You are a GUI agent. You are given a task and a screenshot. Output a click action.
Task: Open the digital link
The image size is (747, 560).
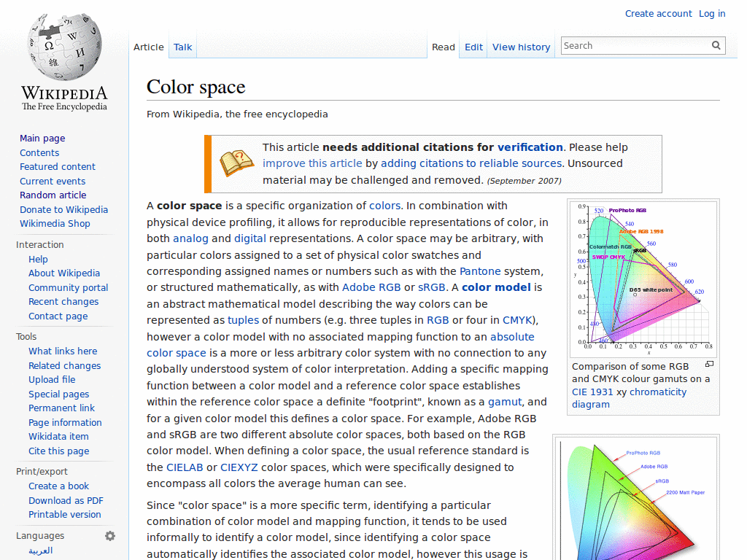point(249,238)
